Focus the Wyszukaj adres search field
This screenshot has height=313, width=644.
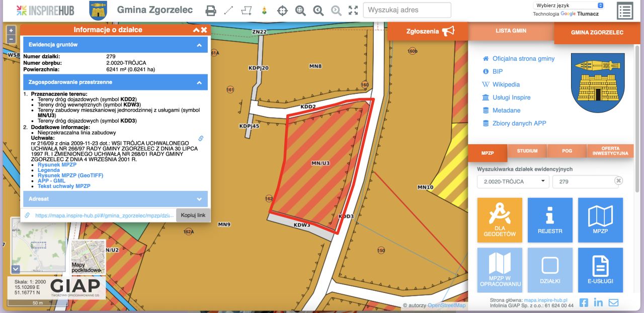[x=407, y=10]
